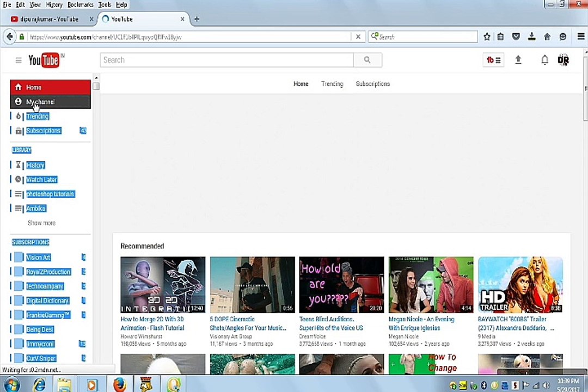Image resolution: width=588 pixels, height=392 pixels.
Task: Open technoampany subscription
Action: pyautogui.click(x=45, y=286)
